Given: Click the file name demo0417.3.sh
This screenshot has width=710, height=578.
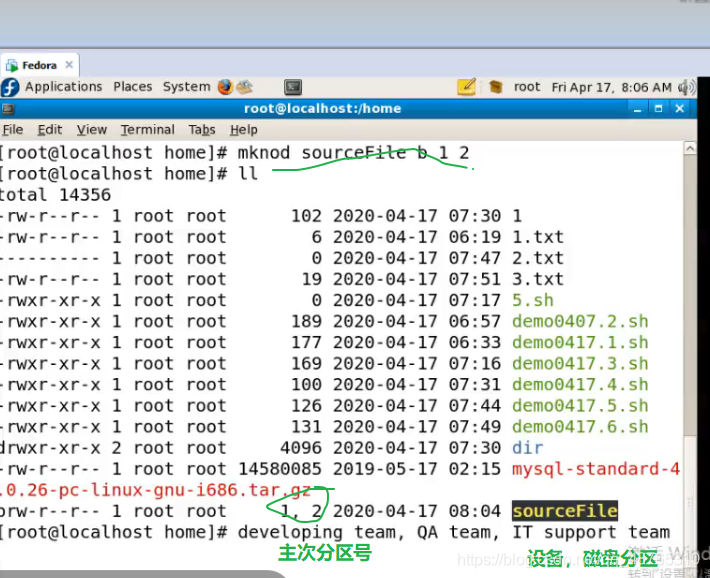Looking at the screenshot, I should tap(580, 363).
